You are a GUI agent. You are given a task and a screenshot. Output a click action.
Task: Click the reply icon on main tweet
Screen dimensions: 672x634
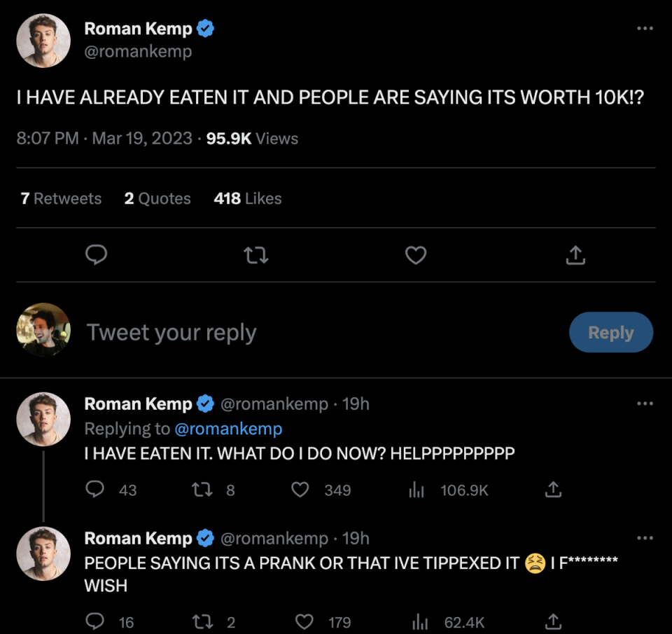point(96,256)
